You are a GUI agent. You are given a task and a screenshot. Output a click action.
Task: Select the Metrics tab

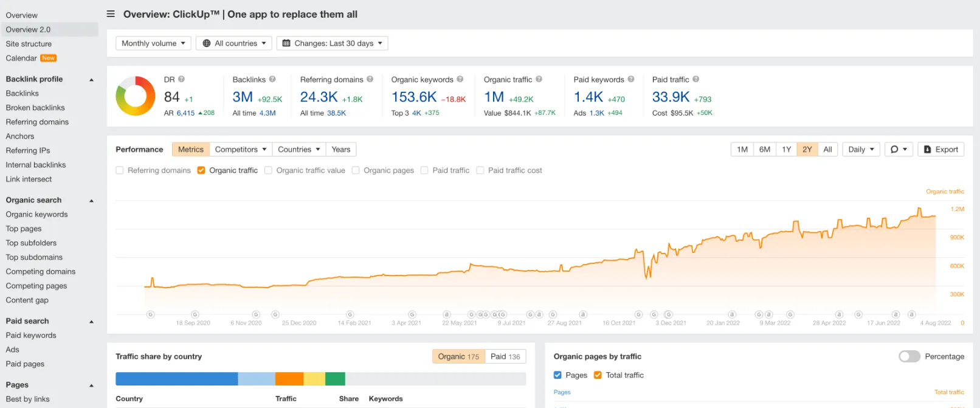191,150
